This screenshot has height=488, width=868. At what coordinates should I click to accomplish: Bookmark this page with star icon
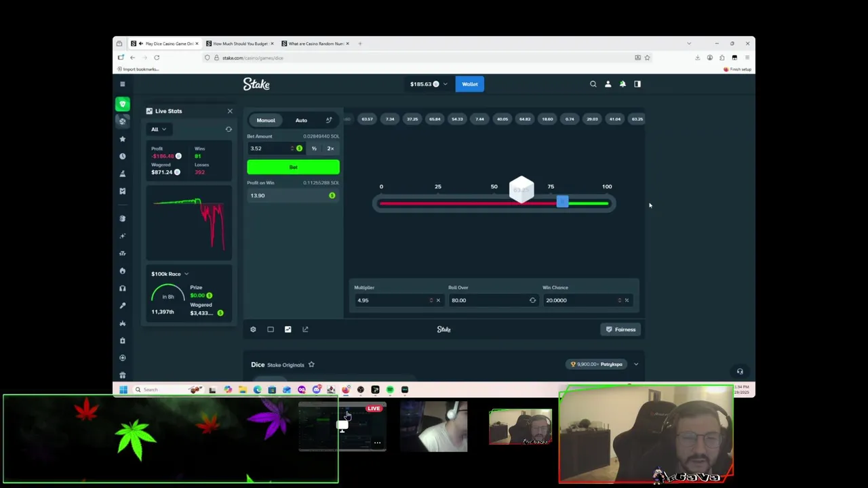647,58
